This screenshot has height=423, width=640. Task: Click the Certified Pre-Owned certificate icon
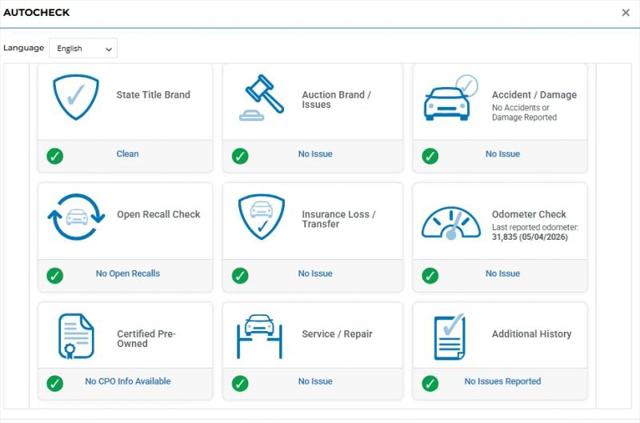click(x=76, y=336)
